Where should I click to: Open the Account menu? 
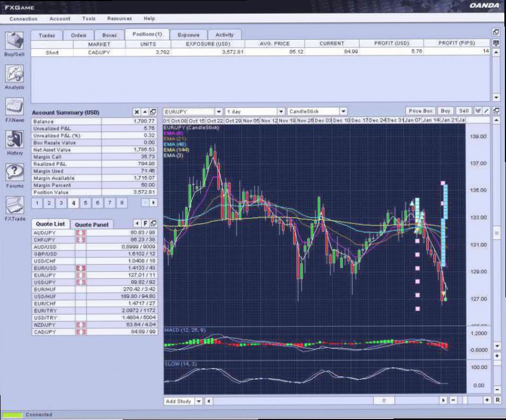click(59, 19)
